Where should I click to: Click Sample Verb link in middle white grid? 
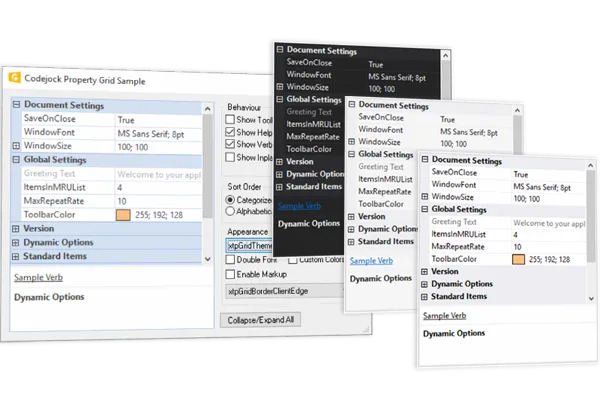(371, 261)
